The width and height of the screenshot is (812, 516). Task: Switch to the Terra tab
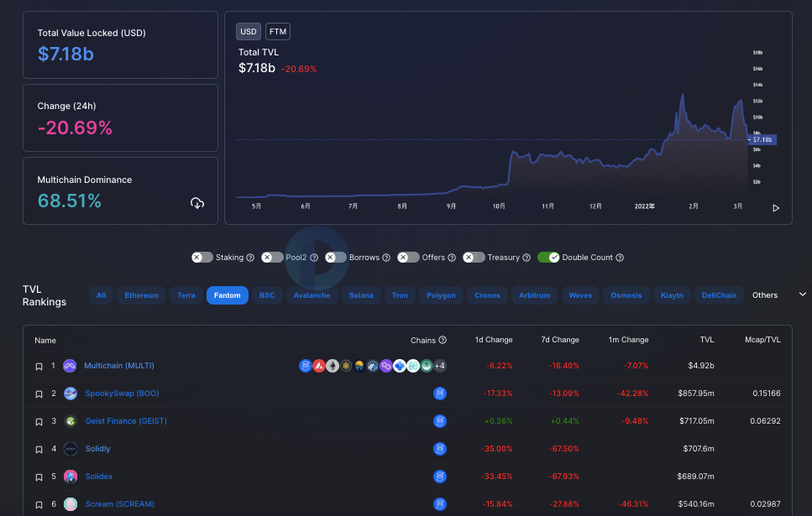click(x=186, y=295)
